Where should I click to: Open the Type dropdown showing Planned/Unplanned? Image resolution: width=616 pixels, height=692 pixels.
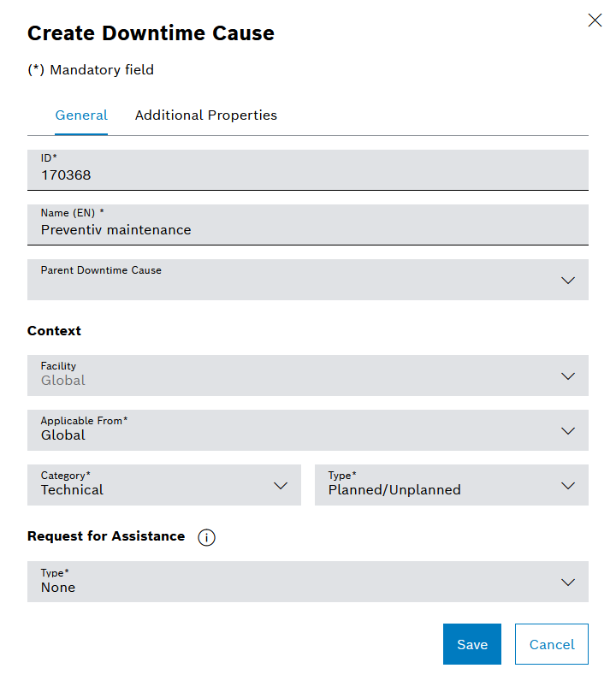[436, 485]
